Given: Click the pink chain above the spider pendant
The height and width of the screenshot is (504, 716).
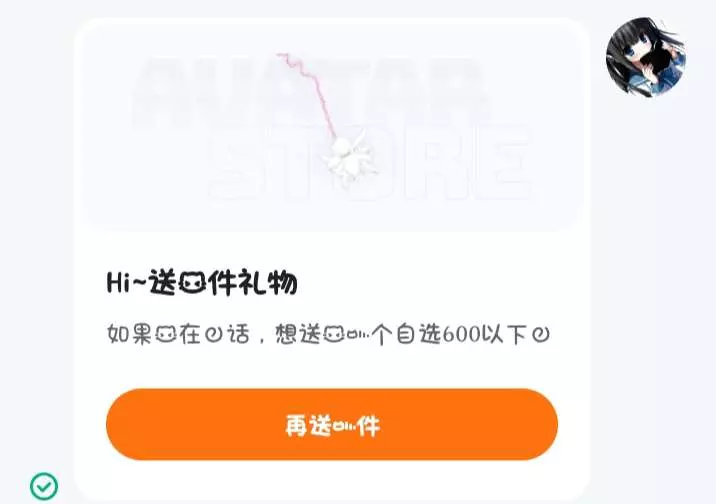Looking at the screenshot, I should (307, 94).
